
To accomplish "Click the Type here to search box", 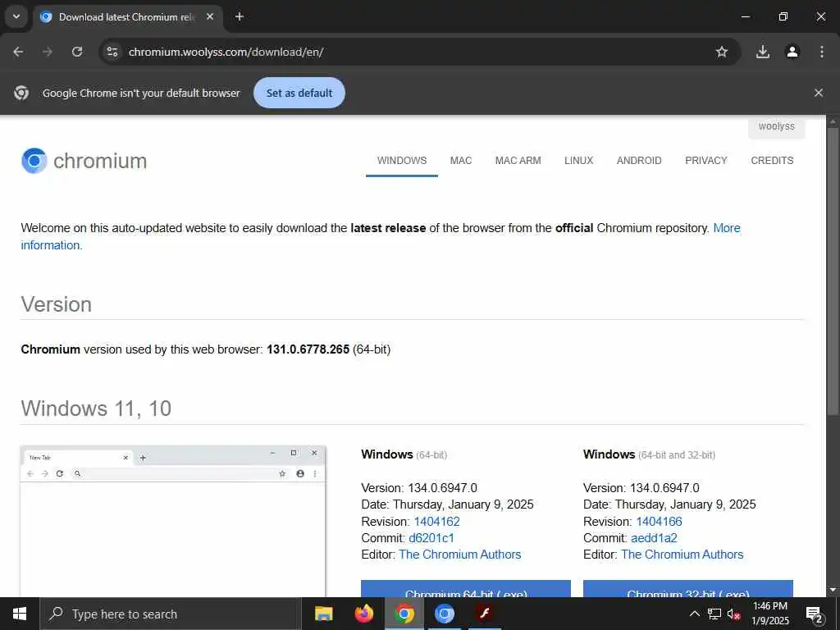I will point(171,614).
